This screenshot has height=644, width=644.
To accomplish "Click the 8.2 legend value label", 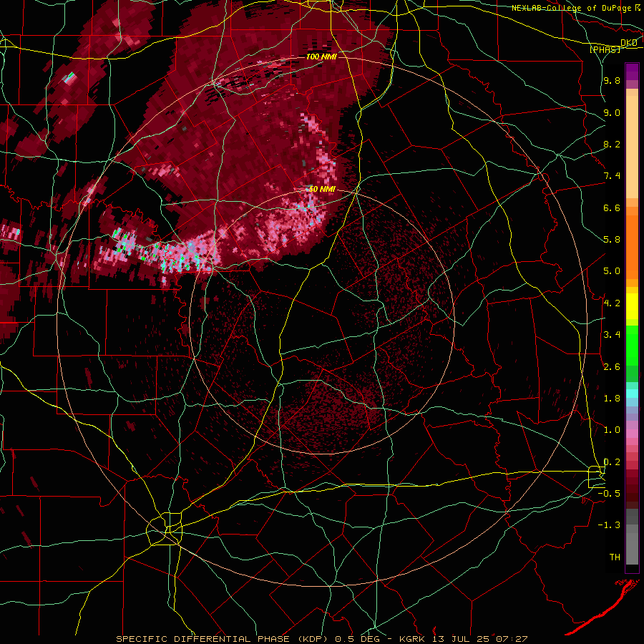I will pos(612,144).
